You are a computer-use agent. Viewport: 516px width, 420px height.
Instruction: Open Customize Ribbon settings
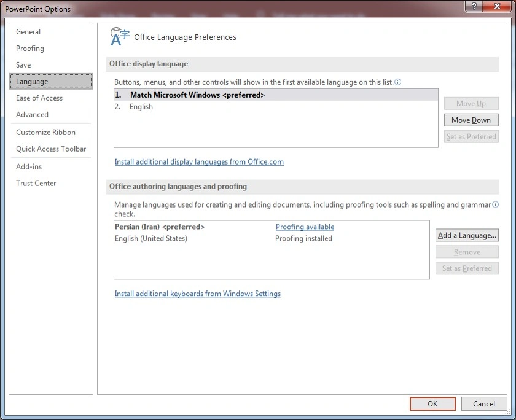coord(45,133)
